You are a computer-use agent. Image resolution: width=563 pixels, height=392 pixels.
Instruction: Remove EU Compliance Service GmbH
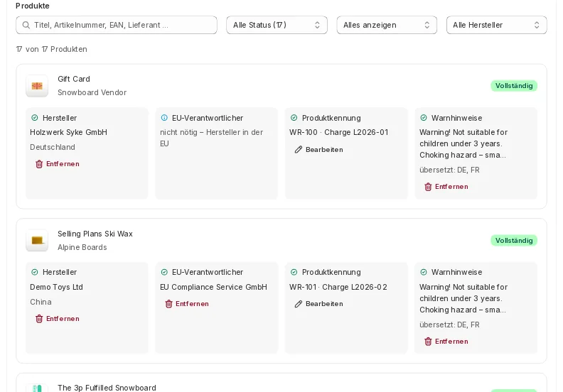pos(187,304)
